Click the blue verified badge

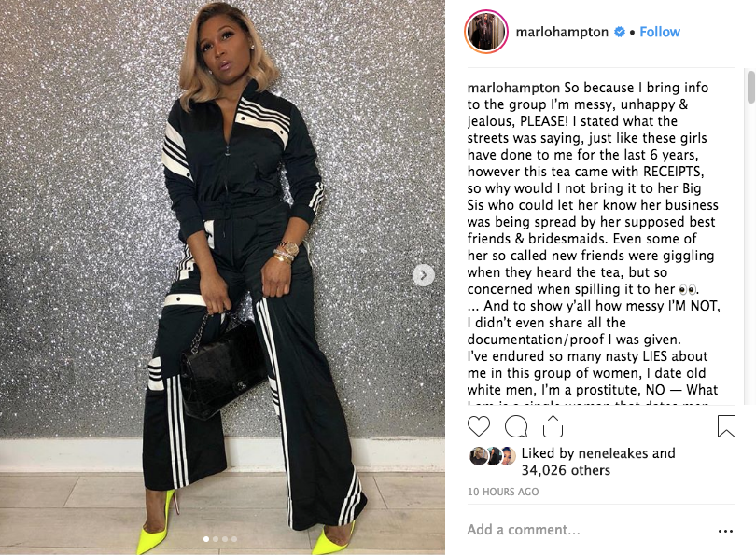(x=620, y=32)
